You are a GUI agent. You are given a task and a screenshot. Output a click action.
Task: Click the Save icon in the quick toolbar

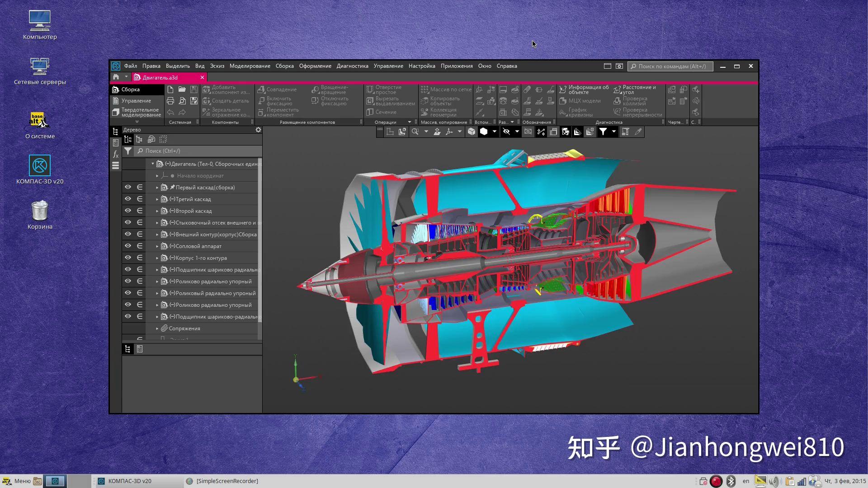(194, 89)
